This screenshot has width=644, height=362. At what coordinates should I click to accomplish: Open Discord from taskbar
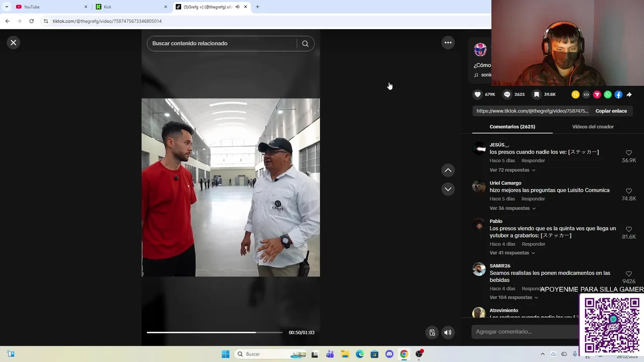(389, 354)
